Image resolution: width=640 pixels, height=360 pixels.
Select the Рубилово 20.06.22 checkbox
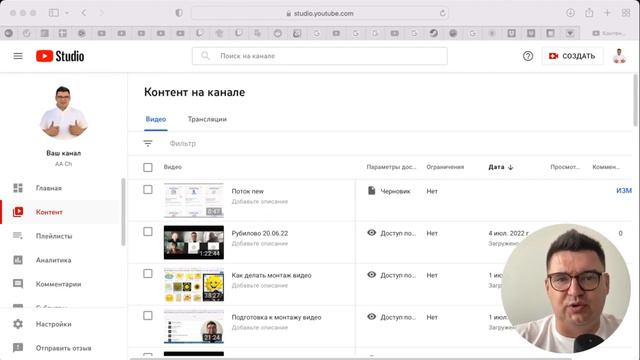(x=148, y=231)
